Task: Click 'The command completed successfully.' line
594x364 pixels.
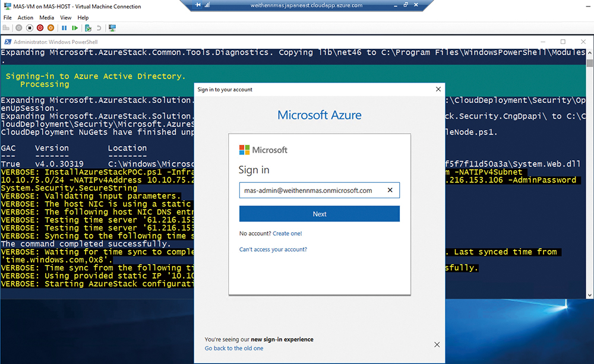Action: click(x=86, y=244)
